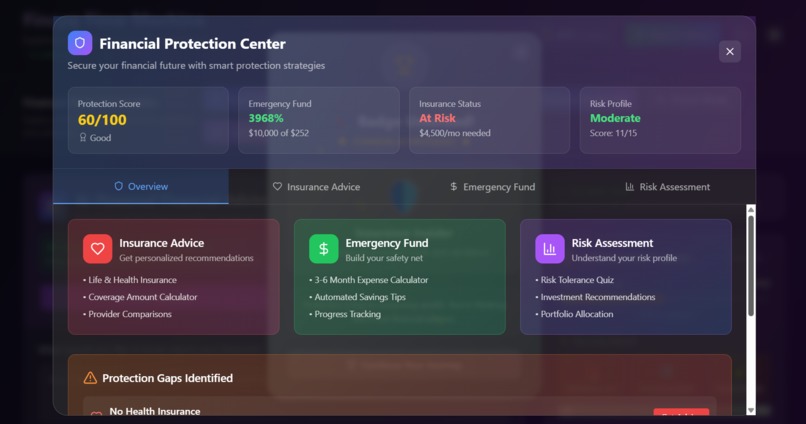806x424 pixels.
Task: Click the shield logo beside Financial Protection Center
Action: 80,43
